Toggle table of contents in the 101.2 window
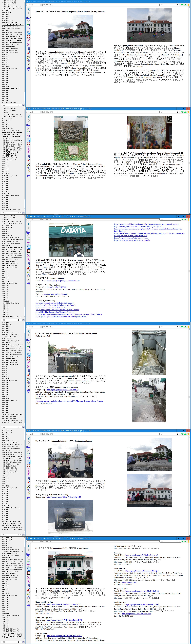This screenshot has width=191, height=644. tap(29, 140)
